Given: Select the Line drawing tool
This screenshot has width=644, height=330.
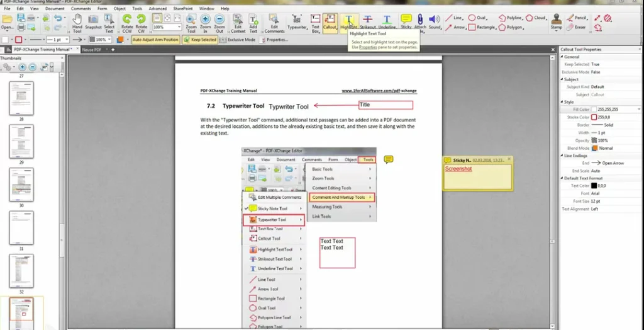Looking at the screenshot, I should 454,18.
